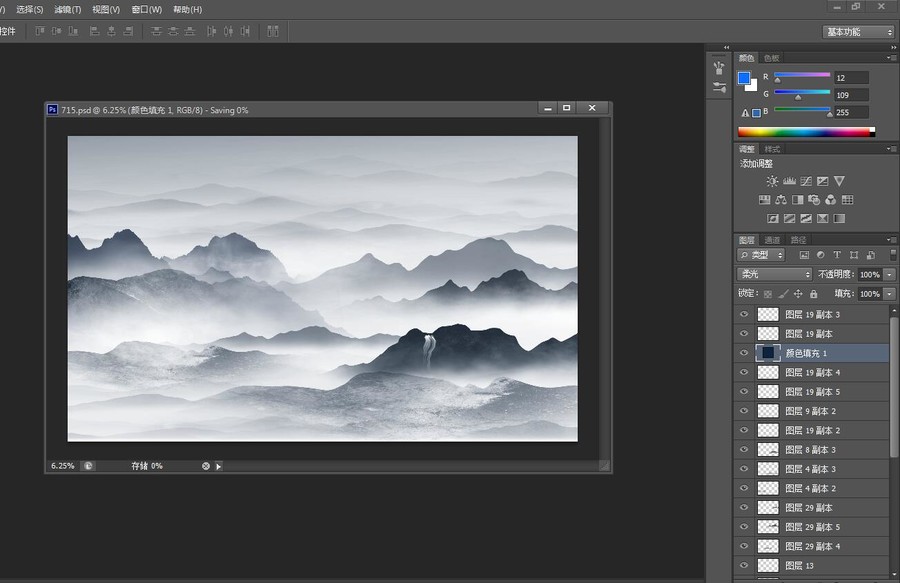Open the 选择(S) menu
The height and width of the screenshot is (583, 900).
coord(30,9)
